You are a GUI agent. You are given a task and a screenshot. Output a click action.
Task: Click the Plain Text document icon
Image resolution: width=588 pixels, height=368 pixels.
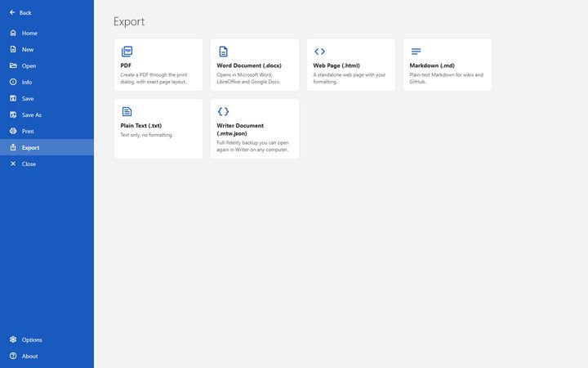click(127, 111)
